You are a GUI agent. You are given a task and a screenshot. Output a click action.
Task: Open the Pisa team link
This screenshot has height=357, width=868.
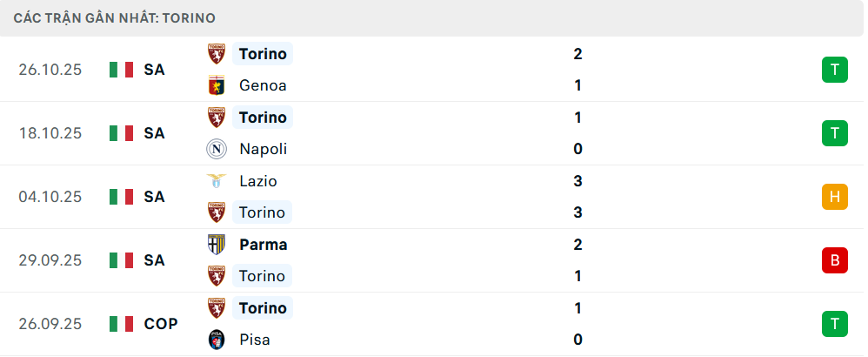coord(255,340)
